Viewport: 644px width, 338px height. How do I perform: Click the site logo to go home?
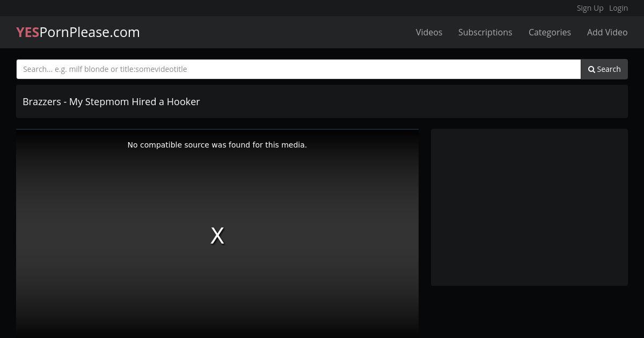coord(78,32)
